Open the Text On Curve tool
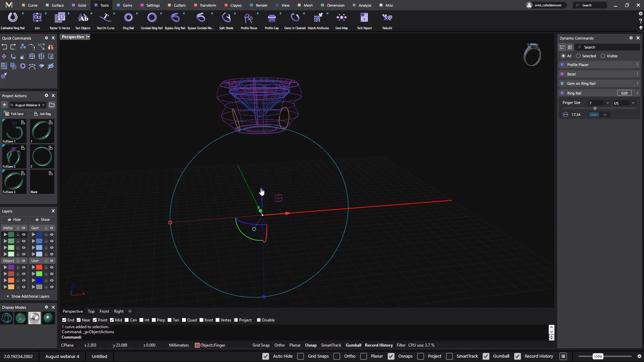644x362 pixels. coord(105,18)
